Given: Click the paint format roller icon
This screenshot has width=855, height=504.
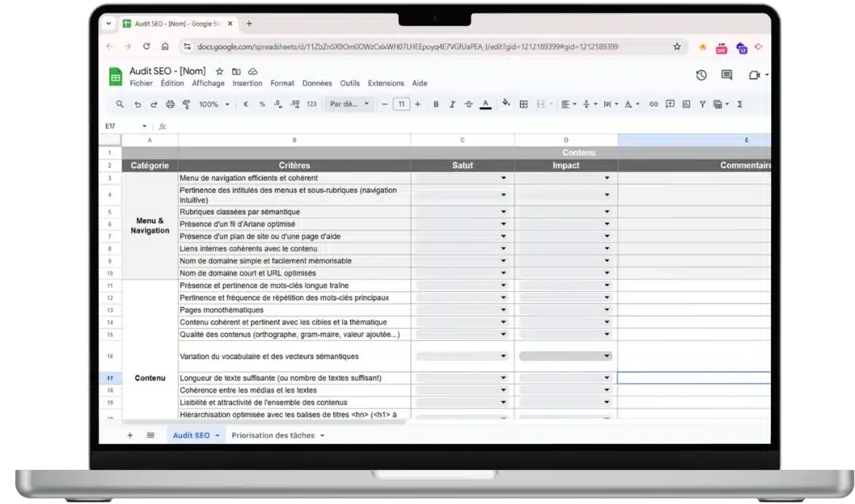Looking at the screenshot, I should coord(187,104).
